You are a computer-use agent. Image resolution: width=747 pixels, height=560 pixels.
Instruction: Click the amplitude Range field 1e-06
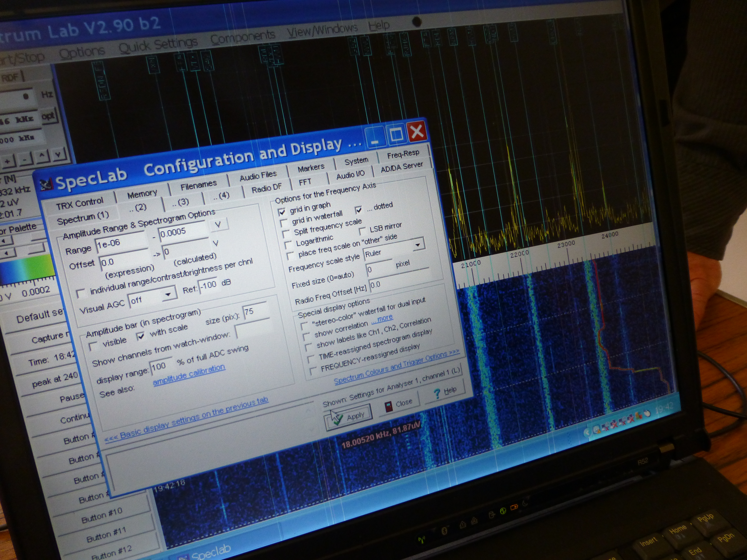pos(122,243)
